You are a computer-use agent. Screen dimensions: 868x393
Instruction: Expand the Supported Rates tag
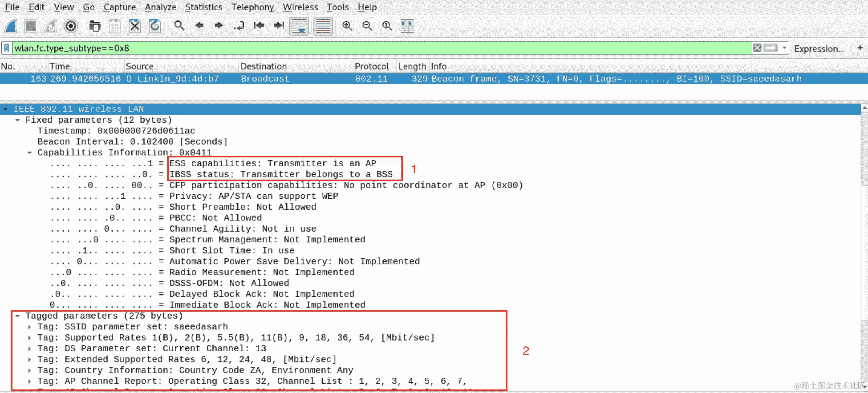point(29,338)
